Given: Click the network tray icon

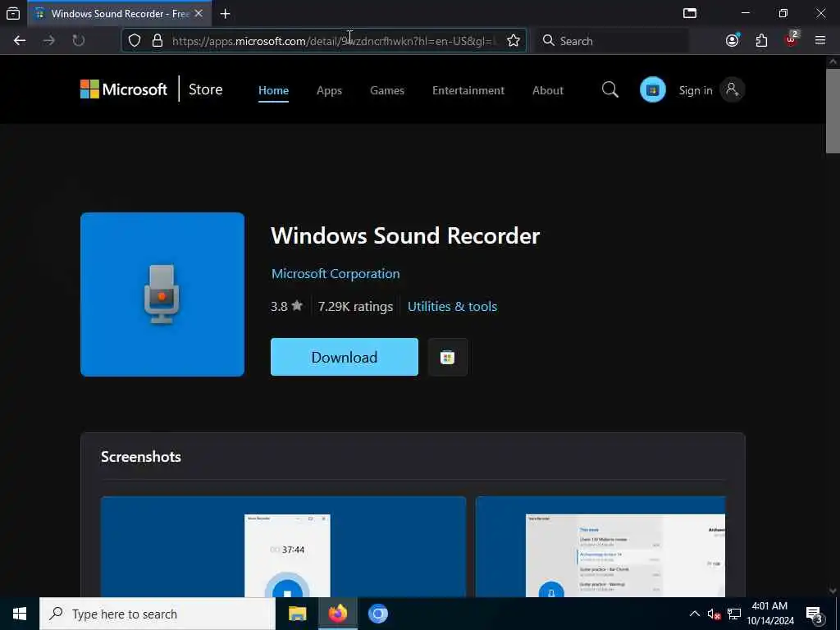Looking at the screenshot, I should click(x=734, y=614).
